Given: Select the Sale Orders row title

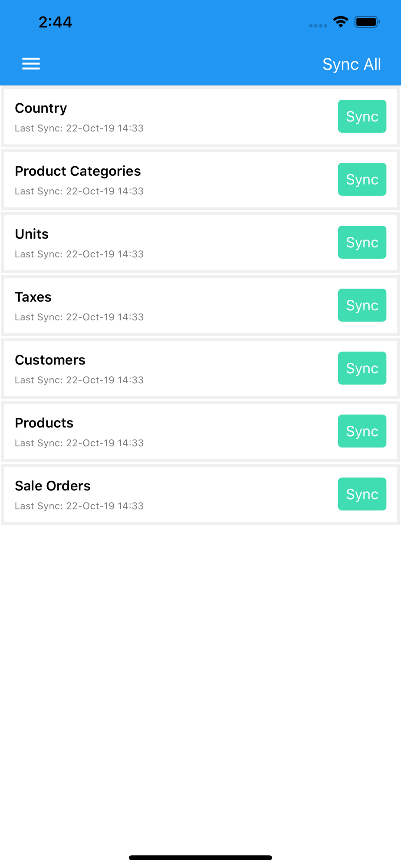Looking at the screenshot, I should point(53,486).
